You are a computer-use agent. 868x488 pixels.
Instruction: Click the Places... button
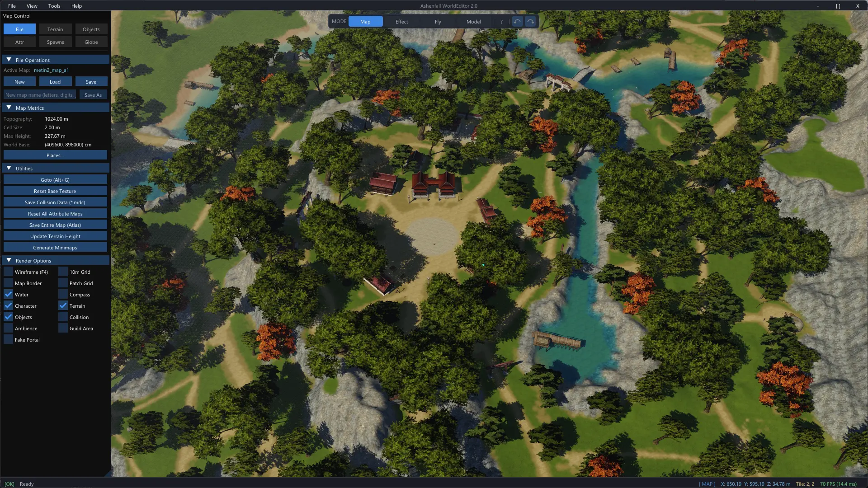[x=55, y=155]
